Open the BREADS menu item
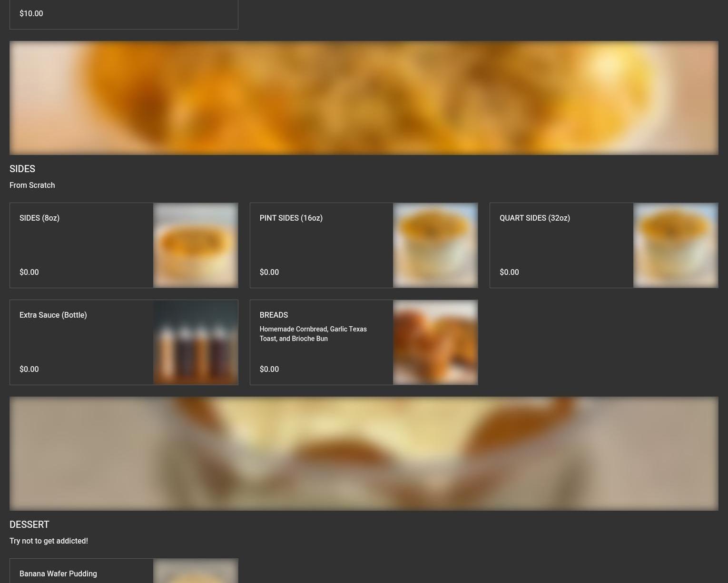This screenshot has width=728, height=583. click(364, 342)
